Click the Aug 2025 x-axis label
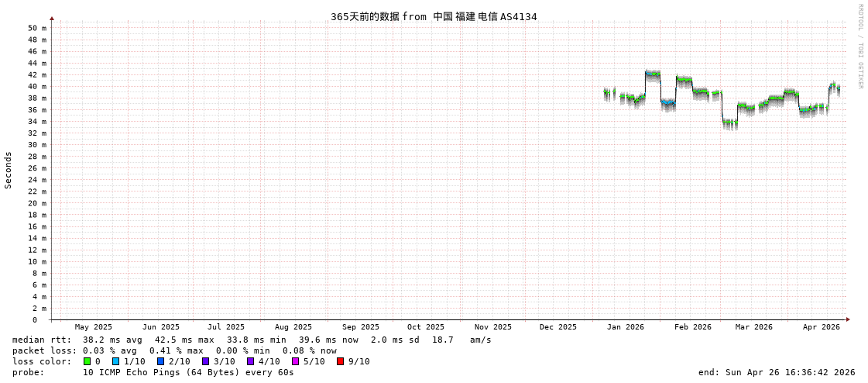The image size is (868, 383). coord(293,327)
